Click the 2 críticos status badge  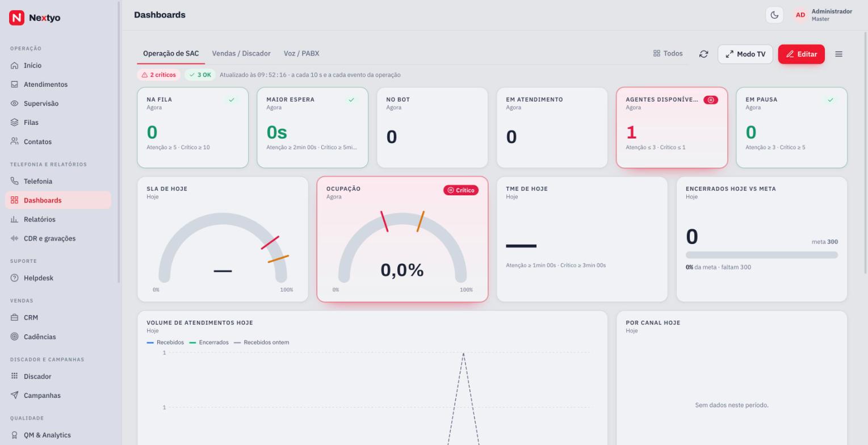click(158, 75)
